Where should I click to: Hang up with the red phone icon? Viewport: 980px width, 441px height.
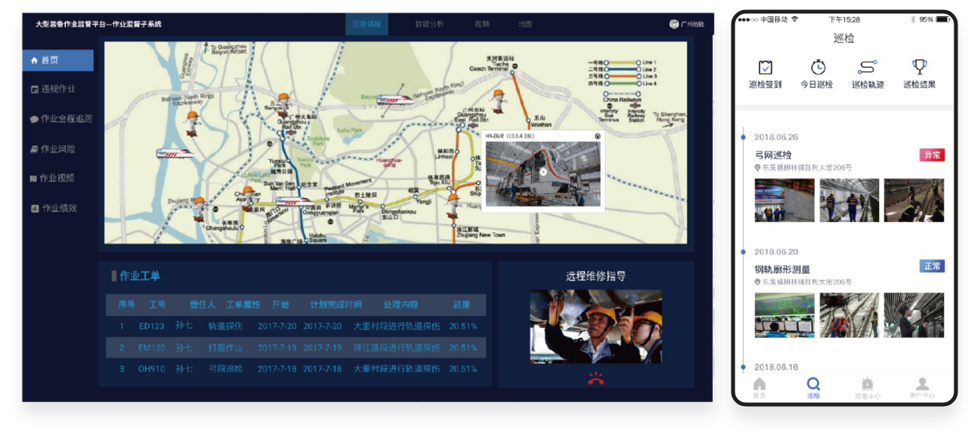(x=596, y=378)
